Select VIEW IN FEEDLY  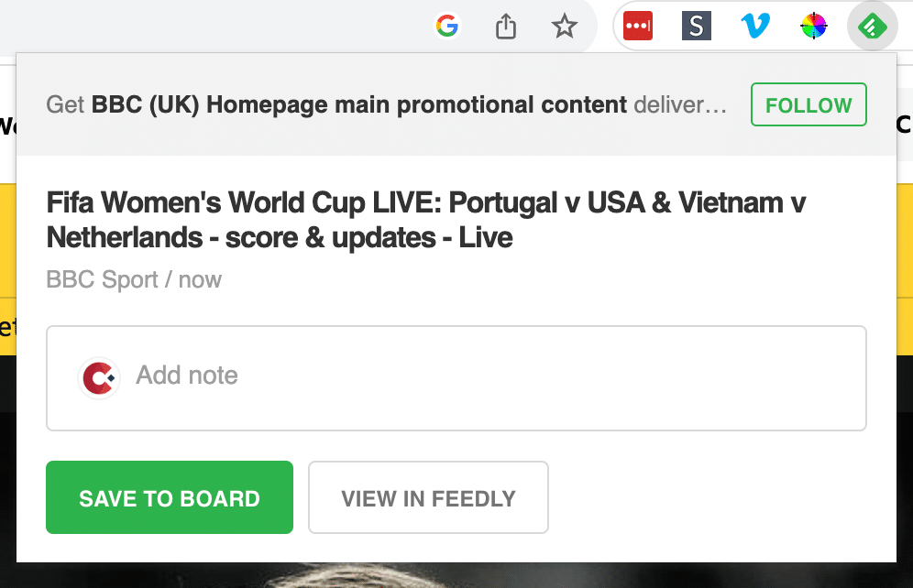coord(428,497)
